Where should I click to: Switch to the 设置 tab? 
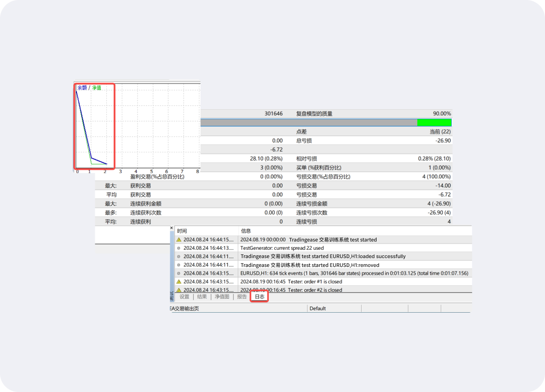[184, 297]
